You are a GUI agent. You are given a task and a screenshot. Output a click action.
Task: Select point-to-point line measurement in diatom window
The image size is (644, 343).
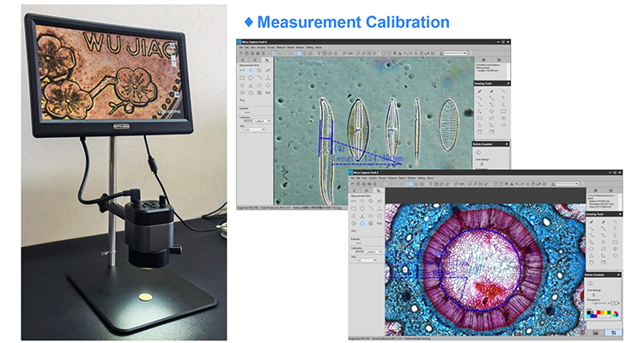(242, 70)
